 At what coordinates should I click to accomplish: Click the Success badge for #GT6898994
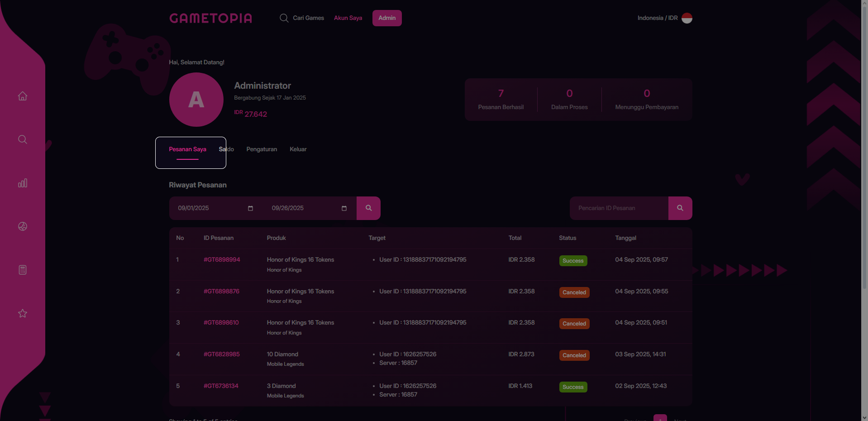point(573,261)
